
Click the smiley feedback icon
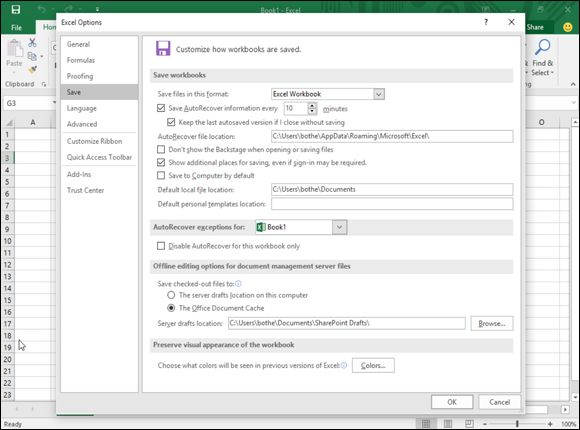(x=567, y=27)
